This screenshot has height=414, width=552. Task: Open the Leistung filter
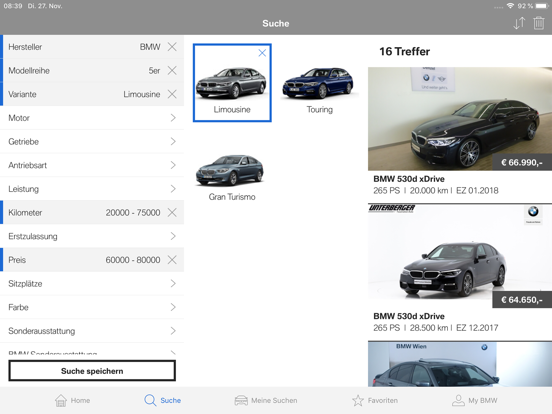(x=92, y=189)
